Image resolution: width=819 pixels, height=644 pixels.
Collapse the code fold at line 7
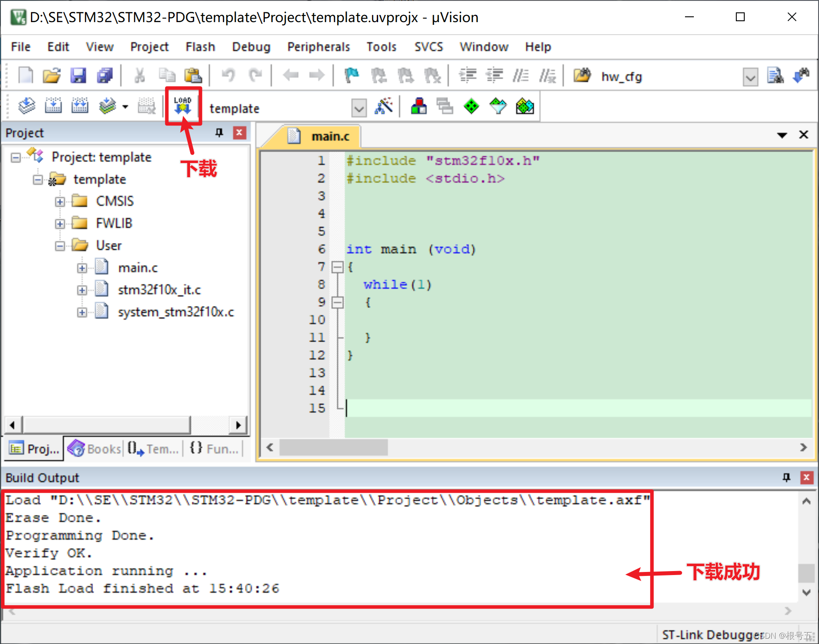pyautogui.click(x=338, y=267)
